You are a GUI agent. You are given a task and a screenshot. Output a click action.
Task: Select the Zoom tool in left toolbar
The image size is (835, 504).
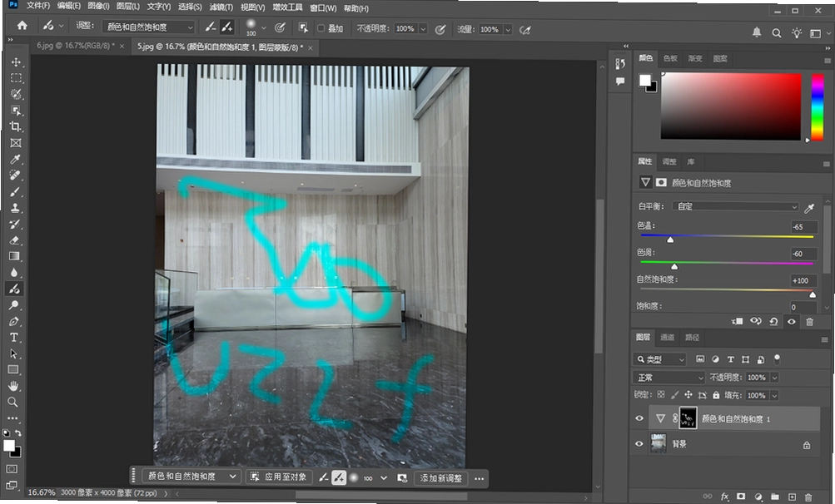tap(12, 402)
